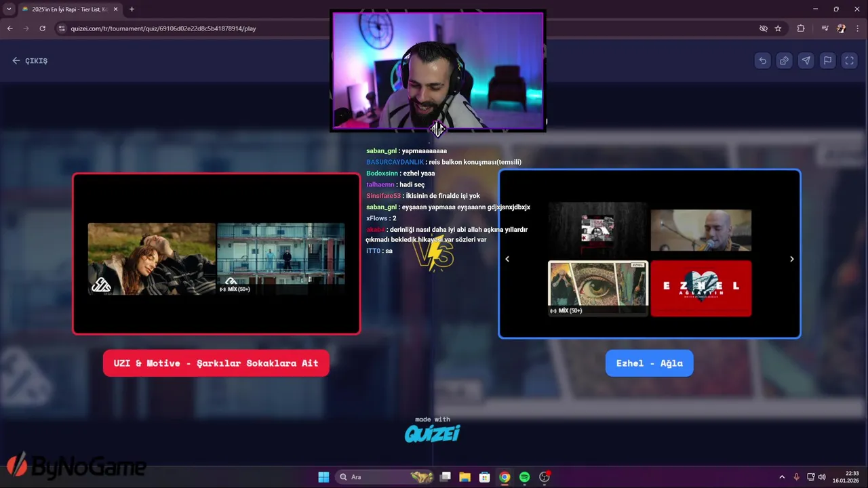Viewport: 868px width, 488px height.
Task: Open File Explorer from the taskbar
Action: coord(465,477)
